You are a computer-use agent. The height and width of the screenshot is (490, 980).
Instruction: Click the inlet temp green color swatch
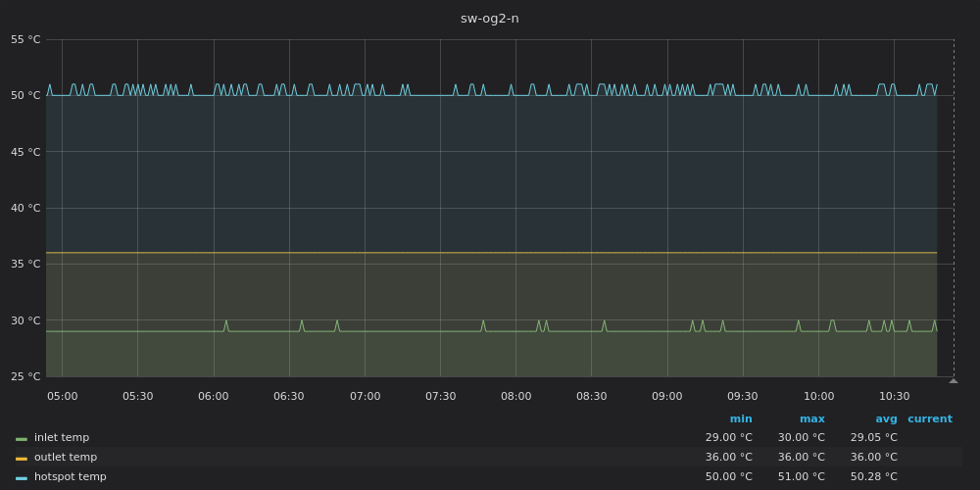pyautogui.click(x=22, y=439)
